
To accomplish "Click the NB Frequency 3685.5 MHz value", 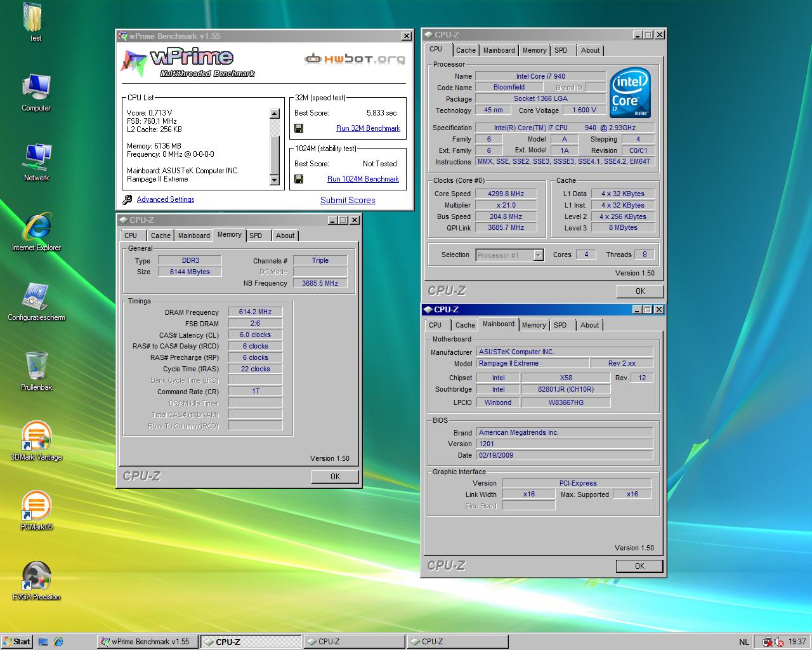I will click(320, 283).
